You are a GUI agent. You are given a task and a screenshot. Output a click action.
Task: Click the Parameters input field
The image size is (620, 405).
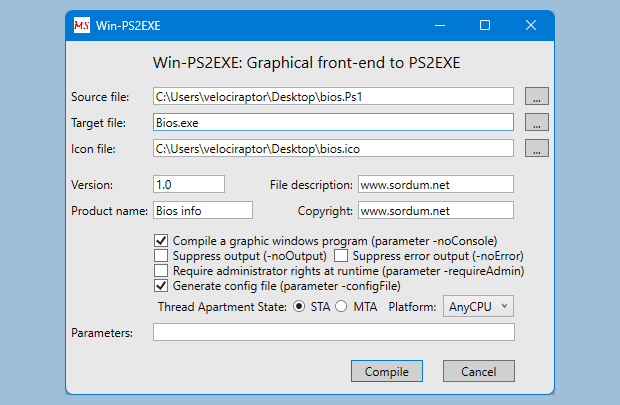pos(334,332)
